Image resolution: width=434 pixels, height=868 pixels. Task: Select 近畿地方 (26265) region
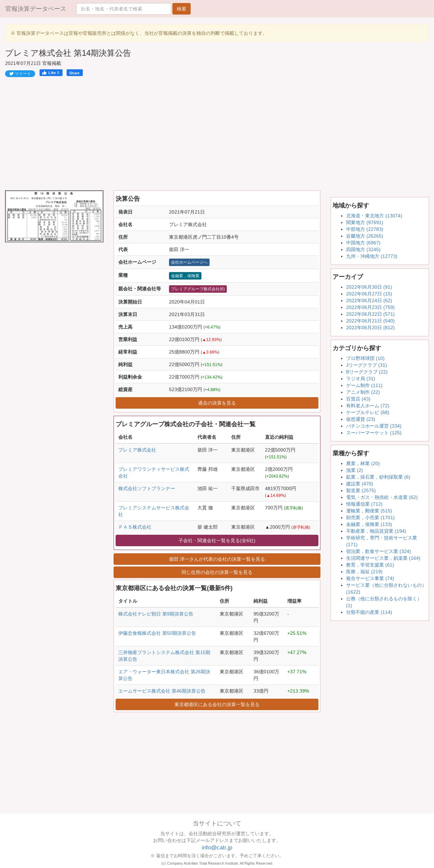pos(364,236)
